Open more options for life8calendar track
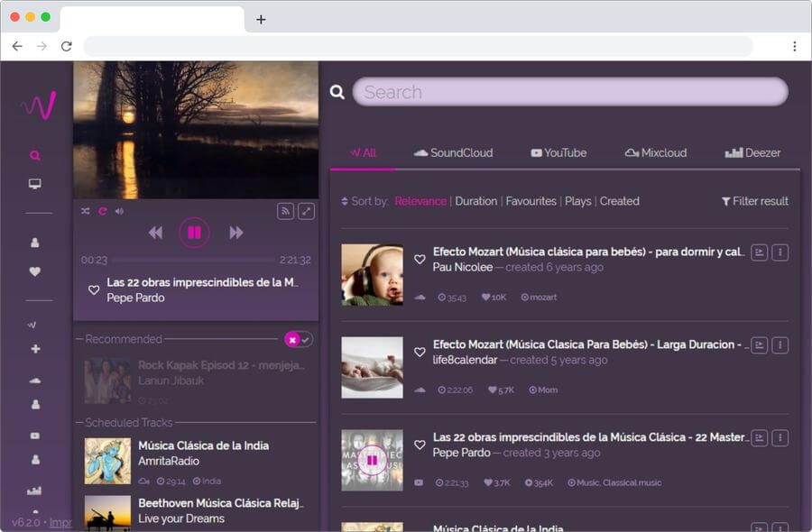 pos(780,345)
